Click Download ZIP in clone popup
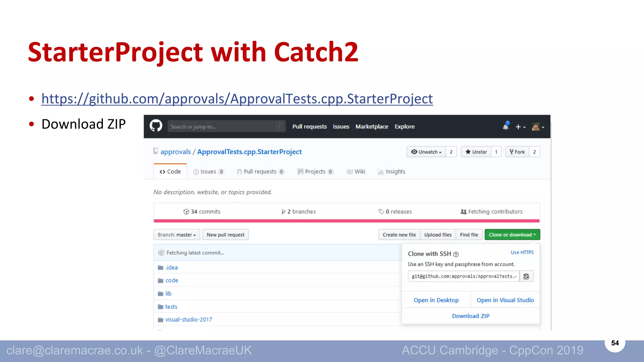644x362 pixels. click(471, 316)
